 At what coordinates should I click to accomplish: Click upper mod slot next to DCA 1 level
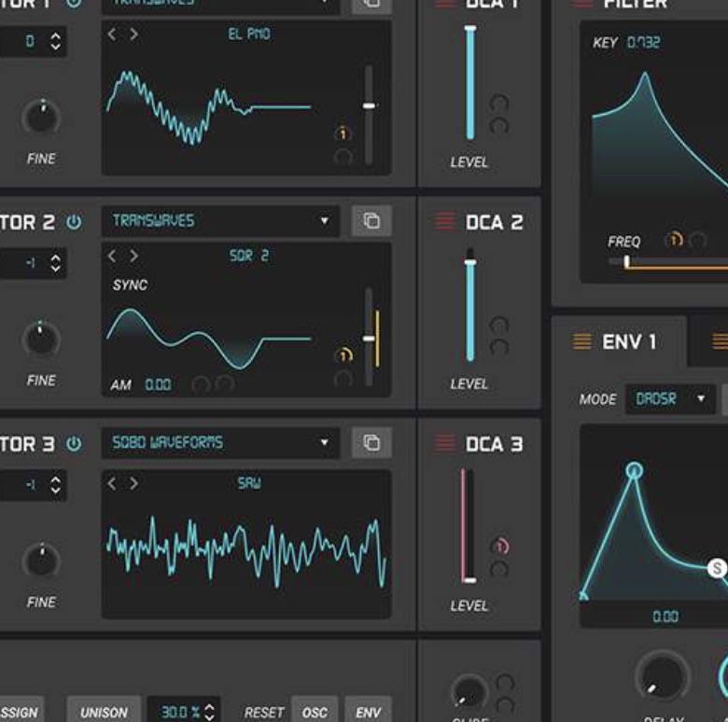pyautogui.click(x=499, y=103)
